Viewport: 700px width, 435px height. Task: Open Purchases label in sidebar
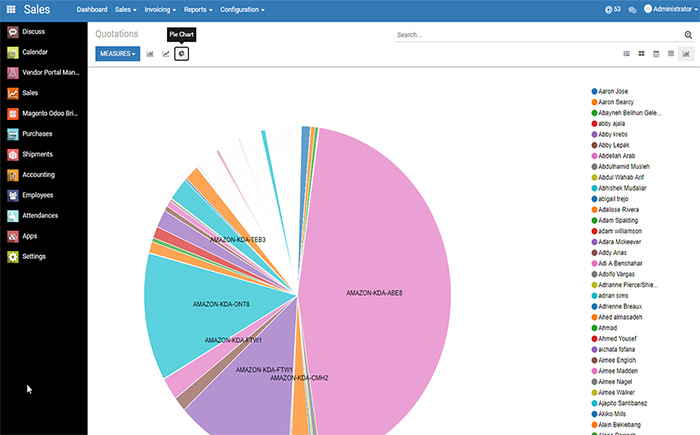(37, 134)
